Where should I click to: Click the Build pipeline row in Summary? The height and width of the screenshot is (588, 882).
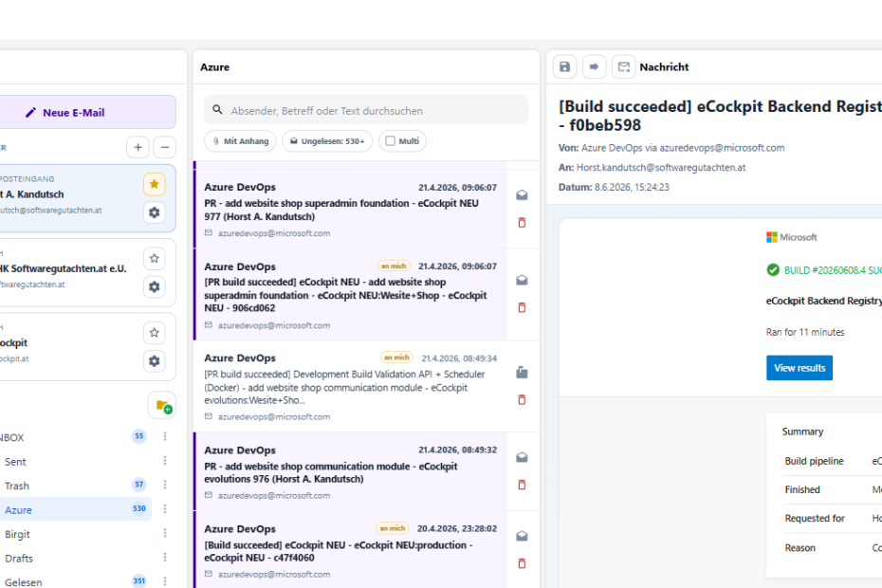click(x=832, y=462)
